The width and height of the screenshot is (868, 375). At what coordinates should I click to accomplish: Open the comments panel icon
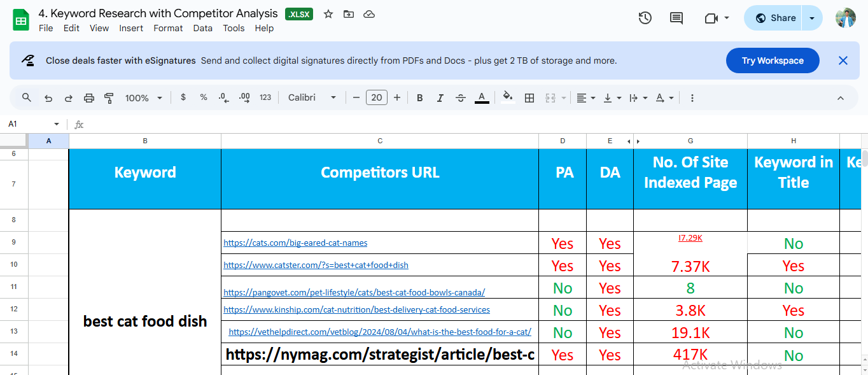click(x=676, y=18)
